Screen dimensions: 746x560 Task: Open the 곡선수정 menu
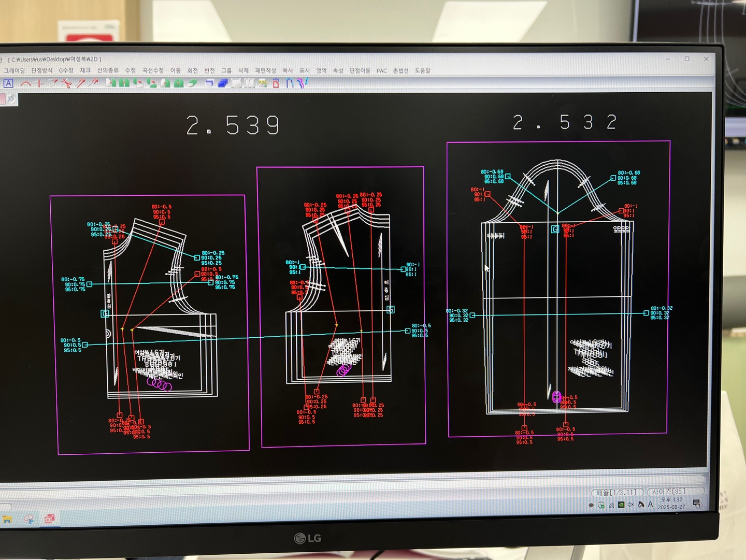pos(153,70)
